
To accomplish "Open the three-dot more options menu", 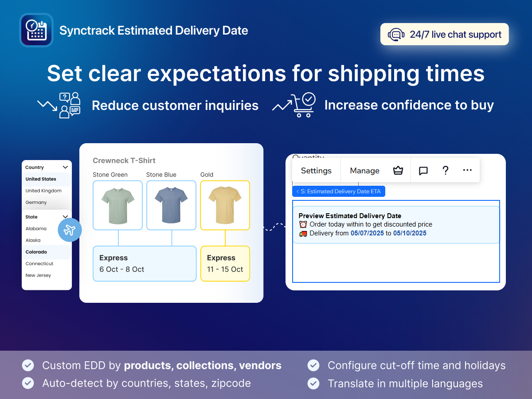I will coord(467,170).
